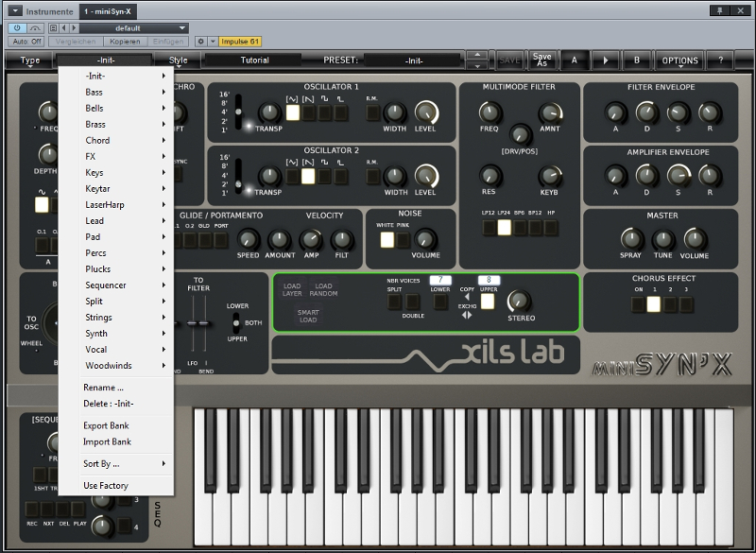Click the Master VOLUME knob
Screen dimensions: 756x553
pos(695,239)
